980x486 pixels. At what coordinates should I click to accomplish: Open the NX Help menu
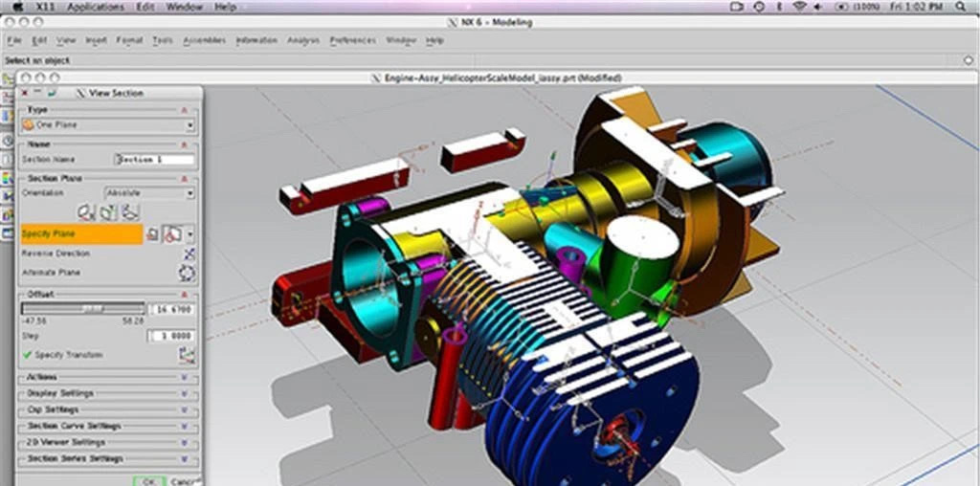point(434,40)
